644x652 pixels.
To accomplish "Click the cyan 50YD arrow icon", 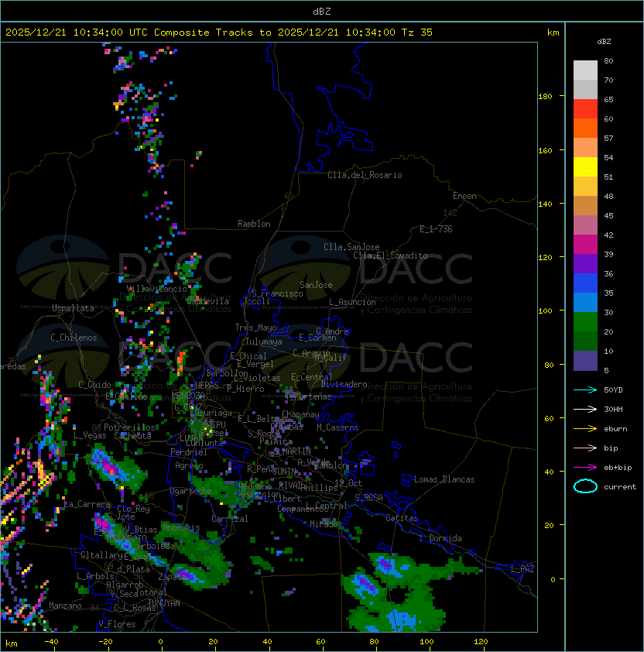I will coord(585,389).
